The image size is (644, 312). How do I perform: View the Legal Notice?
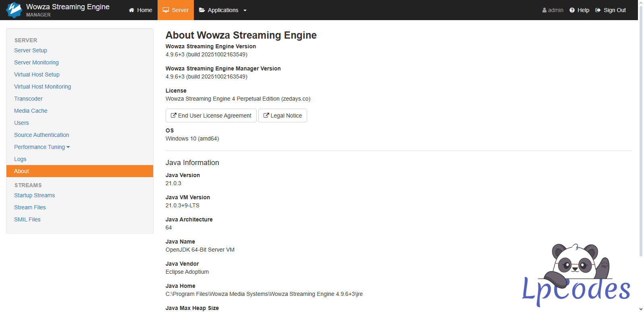tap(283, 116)
